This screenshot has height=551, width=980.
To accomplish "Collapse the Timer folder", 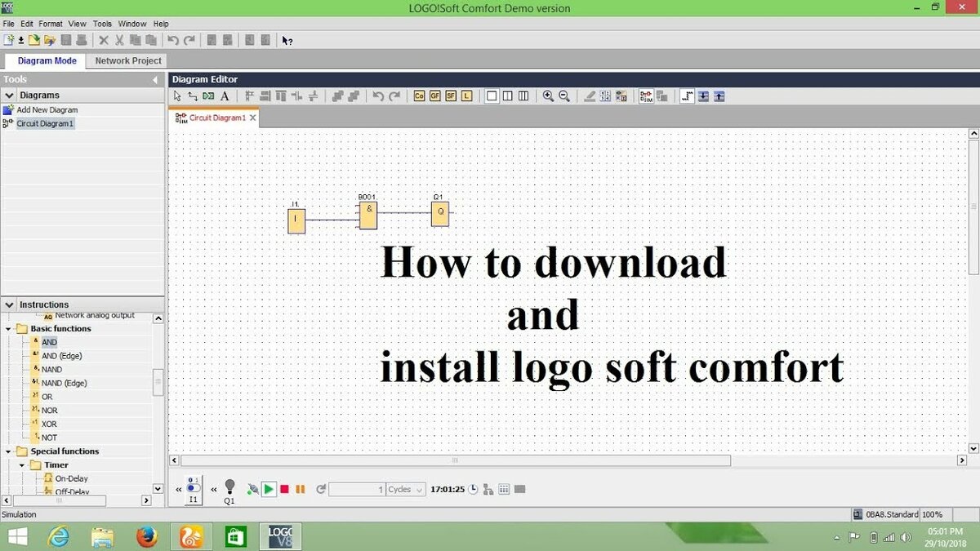I will [x=23, y=465].
